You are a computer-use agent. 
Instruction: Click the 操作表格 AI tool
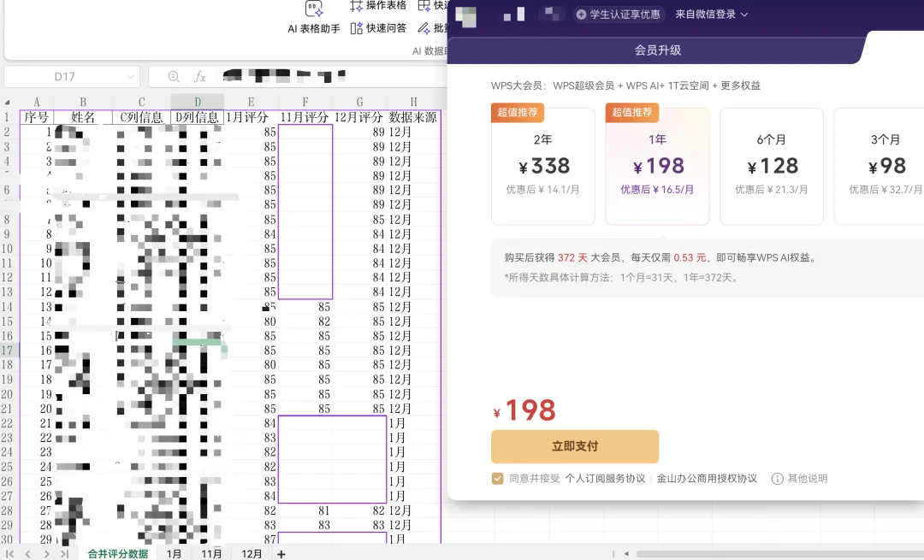(x=378, y=6)
